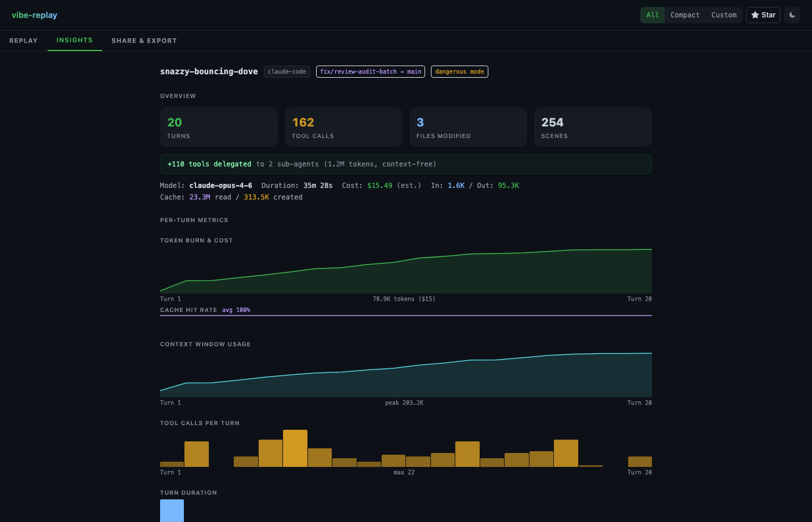This screenshot has height=522, width=812.
Task: Toggle dark mode with the moon icon
Action: click(792, 15)
